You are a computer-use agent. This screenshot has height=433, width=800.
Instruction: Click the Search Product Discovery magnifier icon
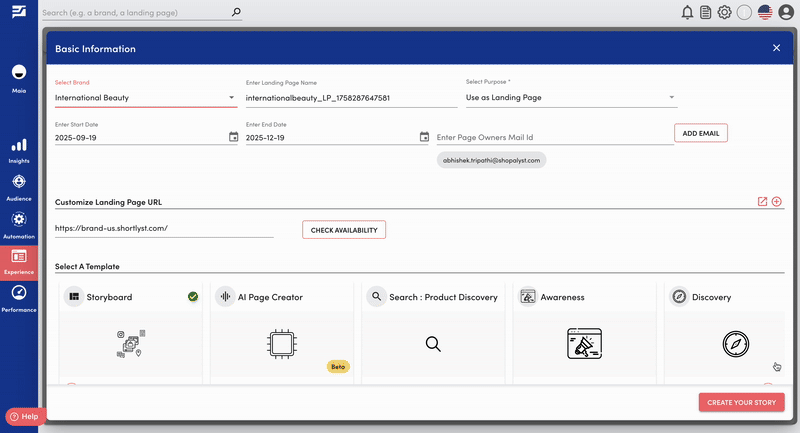376,297
